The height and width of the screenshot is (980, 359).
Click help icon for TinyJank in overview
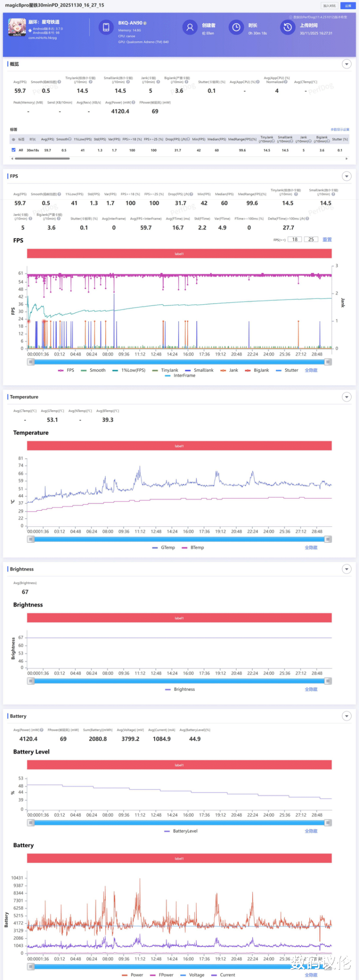tap(90, 82)
